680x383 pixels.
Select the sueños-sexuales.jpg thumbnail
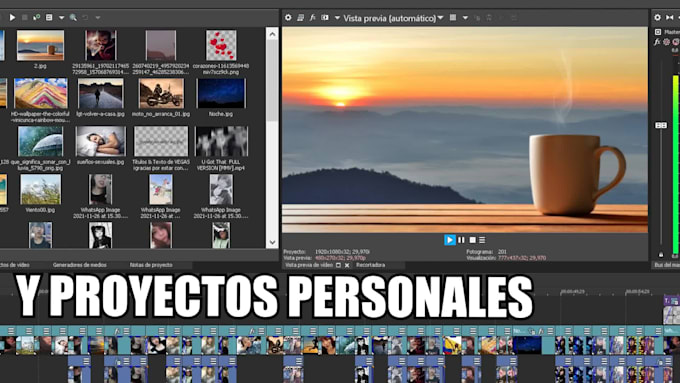coord(101,141)
